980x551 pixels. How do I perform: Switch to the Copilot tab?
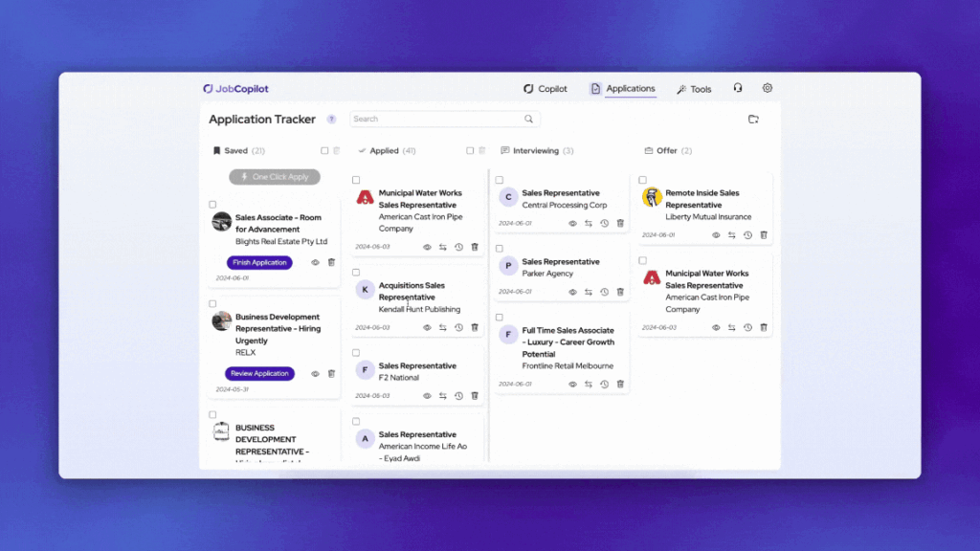pyautogui.click(x=546, y=89)
